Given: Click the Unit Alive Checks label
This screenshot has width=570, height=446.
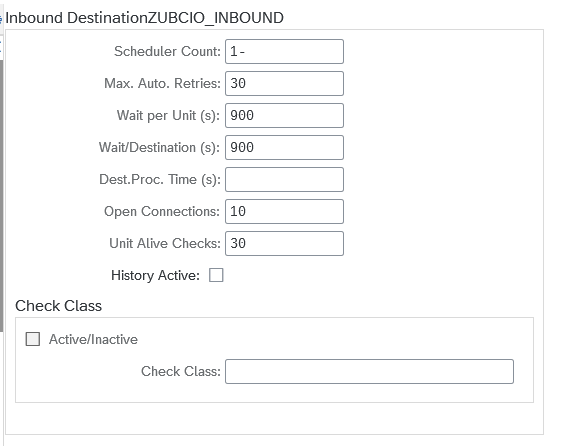Looking at the screenshot, I should coord(165,243).
